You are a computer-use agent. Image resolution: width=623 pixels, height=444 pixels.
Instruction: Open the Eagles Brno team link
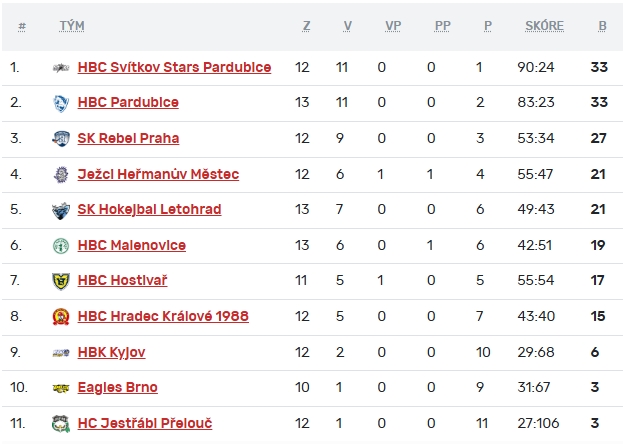tap(117, 388)
